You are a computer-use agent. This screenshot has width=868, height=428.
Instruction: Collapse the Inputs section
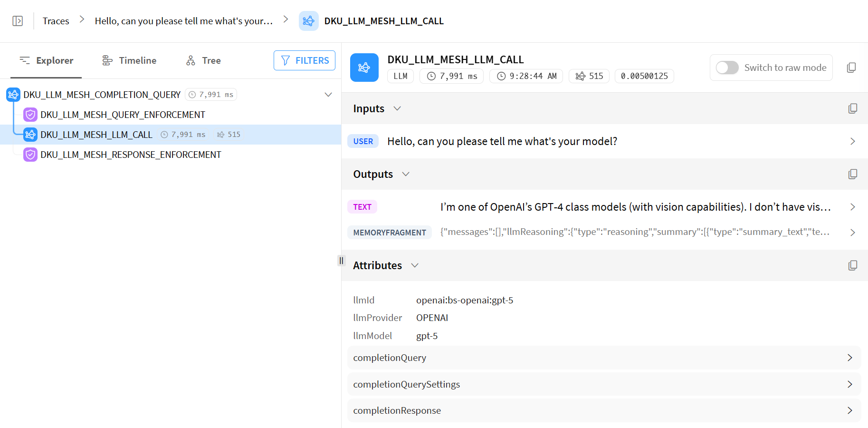click(397, 108)
